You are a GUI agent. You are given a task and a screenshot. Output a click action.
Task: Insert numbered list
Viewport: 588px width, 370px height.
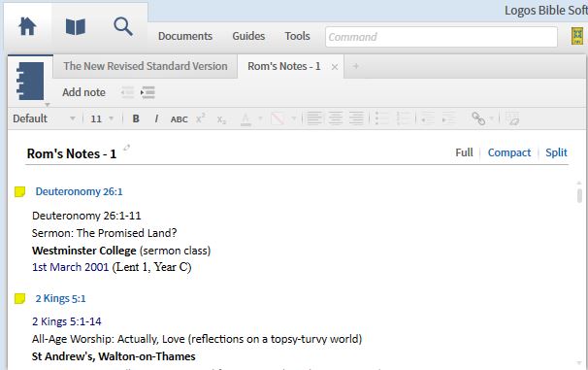(404, 118)
